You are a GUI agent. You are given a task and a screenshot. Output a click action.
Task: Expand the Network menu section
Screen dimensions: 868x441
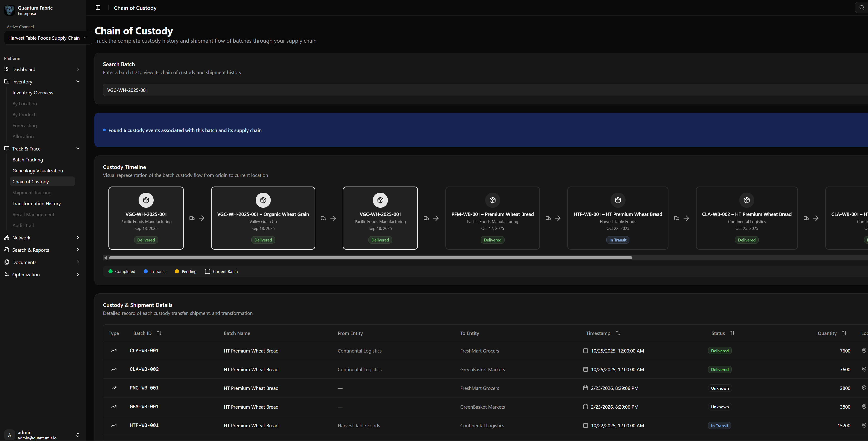coord(78,238)
